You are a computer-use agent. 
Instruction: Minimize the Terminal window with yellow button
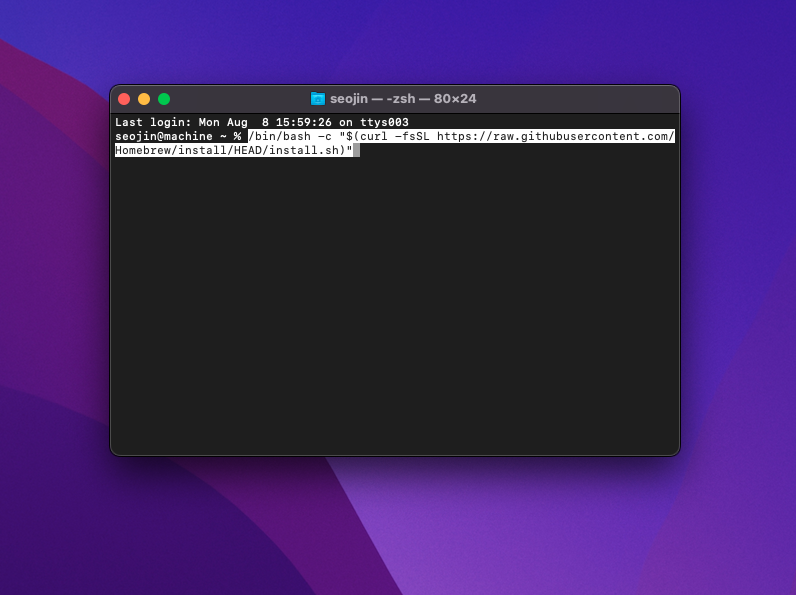click(x=144, y=99)
